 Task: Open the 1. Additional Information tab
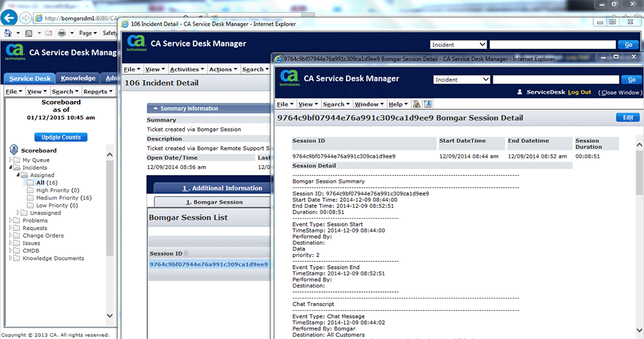coord(222,188)
